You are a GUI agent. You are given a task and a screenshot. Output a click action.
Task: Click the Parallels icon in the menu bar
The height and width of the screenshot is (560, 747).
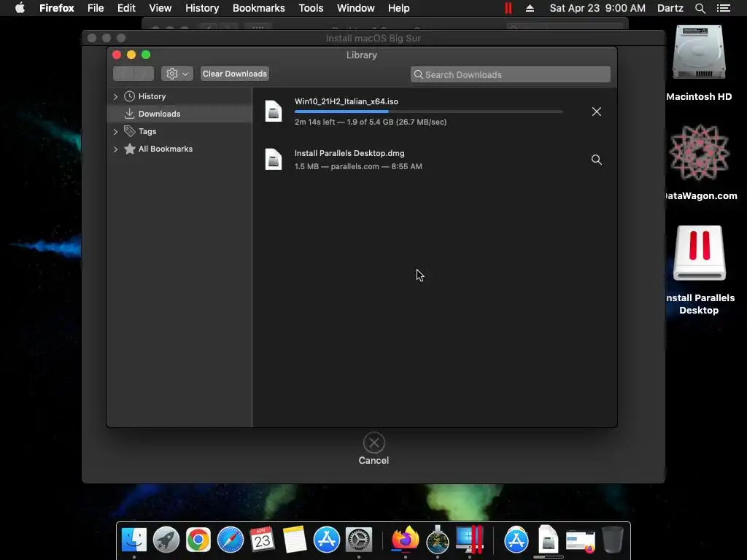(x=508, y=8)
